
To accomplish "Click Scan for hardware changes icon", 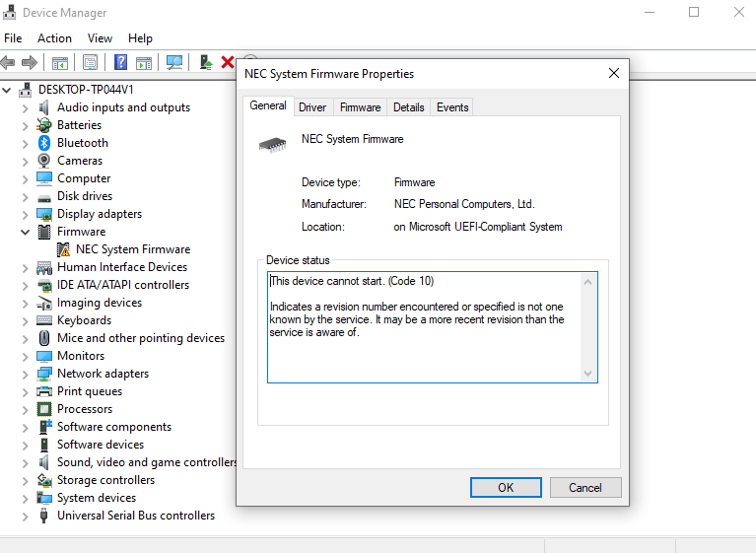I will point(174,62).
